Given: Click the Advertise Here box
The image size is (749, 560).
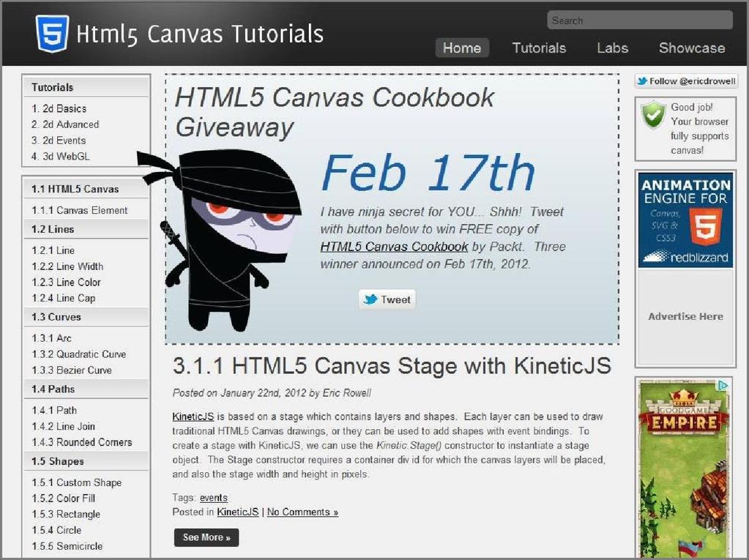Looking at the screenshot, I should [x=685, y=316].
